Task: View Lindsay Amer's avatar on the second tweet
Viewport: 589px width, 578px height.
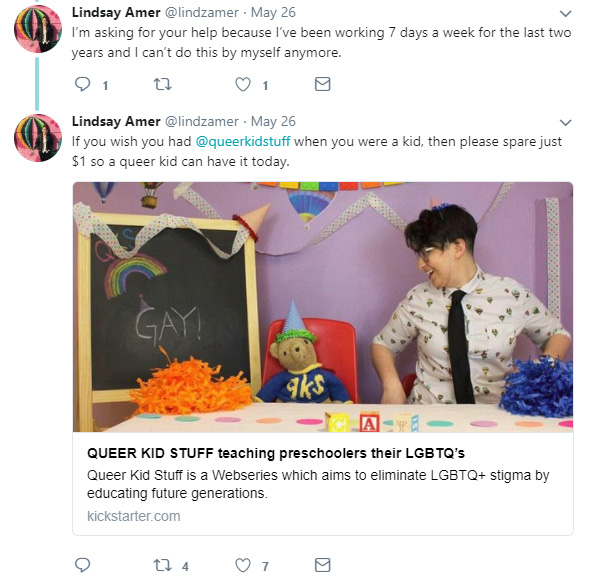Action: click(38, 138)
